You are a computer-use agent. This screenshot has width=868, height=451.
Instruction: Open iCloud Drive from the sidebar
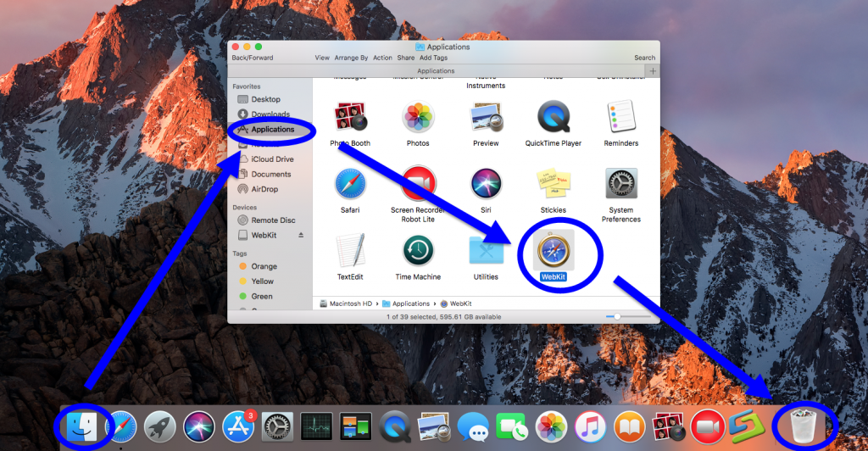[272, 159]
